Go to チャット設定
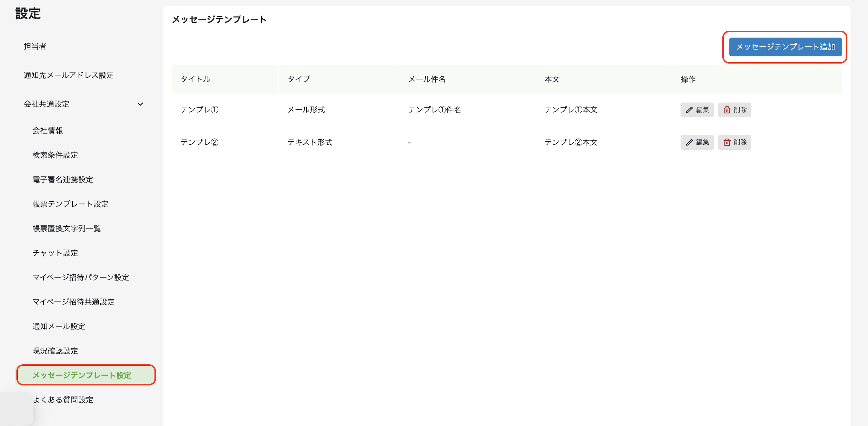868x426 pixels. point(55,253)
